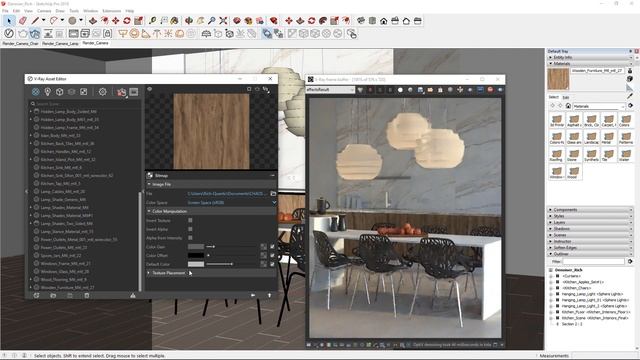This screenshot has width=640, height=360.
Task: Click browse folder icon beside File path
Action: 273,193
